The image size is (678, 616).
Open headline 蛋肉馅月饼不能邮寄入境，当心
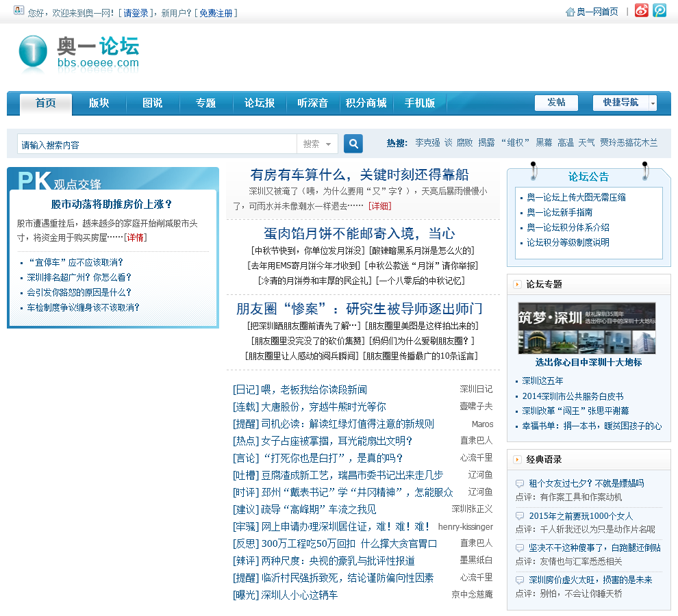[x=360, y=234]
